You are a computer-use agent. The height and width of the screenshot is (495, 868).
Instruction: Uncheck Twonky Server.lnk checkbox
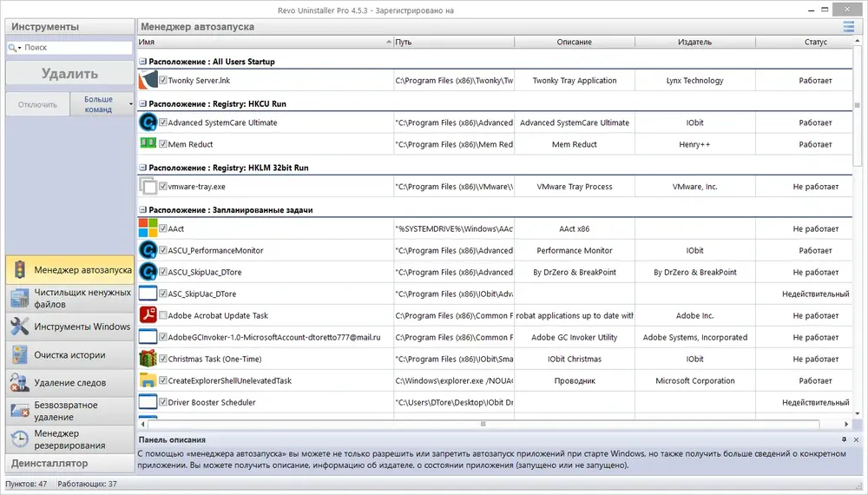coord(163,80)
